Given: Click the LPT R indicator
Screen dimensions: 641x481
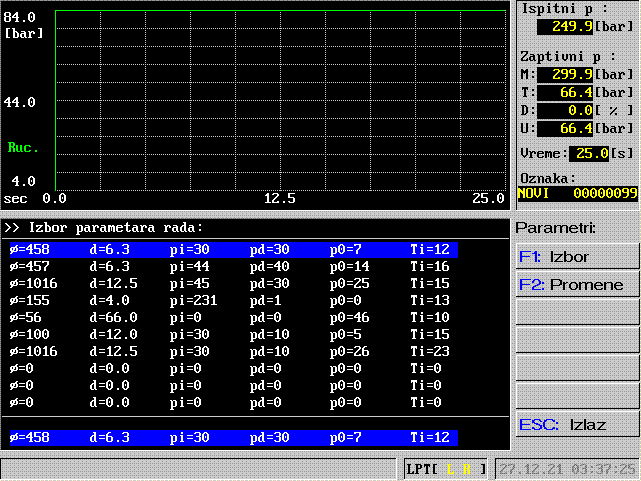Looking at the screenshot, I should click(466, 469).
